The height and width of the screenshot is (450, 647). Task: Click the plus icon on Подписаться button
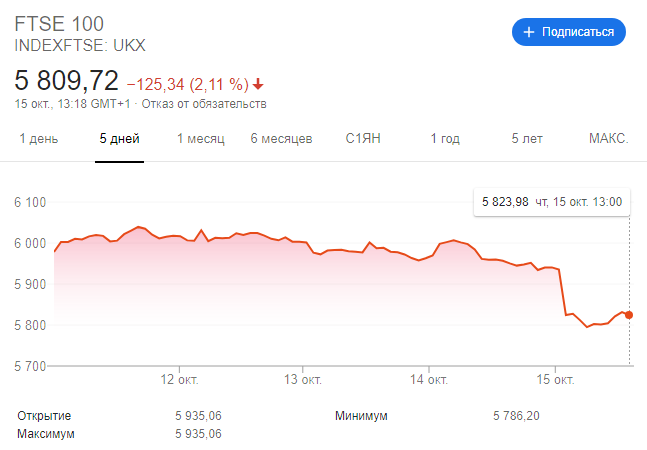click(x=529, y=32)
